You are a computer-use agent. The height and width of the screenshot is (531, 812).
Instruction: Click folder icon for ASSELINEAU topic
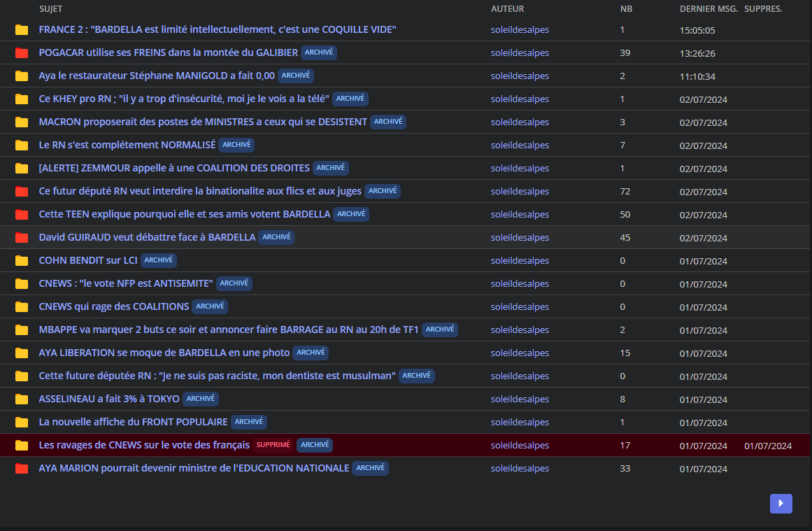(x=22, y=399)
